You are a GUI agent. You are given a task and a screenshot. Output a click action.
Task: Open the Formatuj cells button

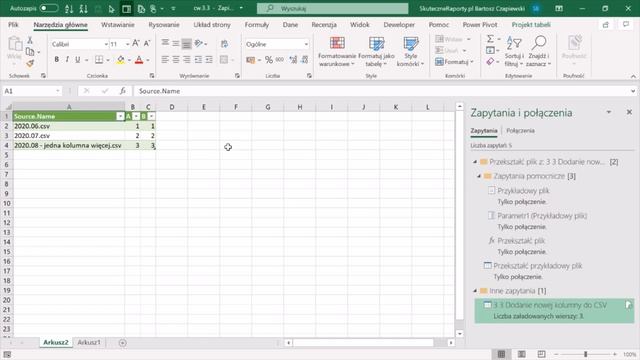(x=454, y=62)
